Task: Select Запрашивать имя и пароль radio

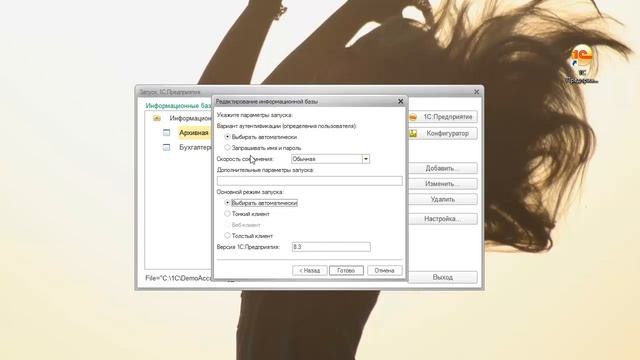Action: (227, 148)
